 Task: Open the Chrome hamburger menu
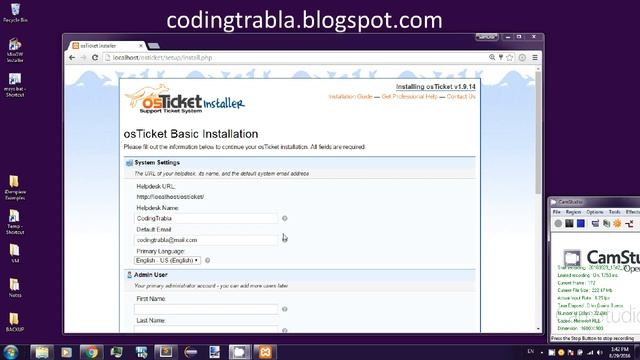pos(535,58)
